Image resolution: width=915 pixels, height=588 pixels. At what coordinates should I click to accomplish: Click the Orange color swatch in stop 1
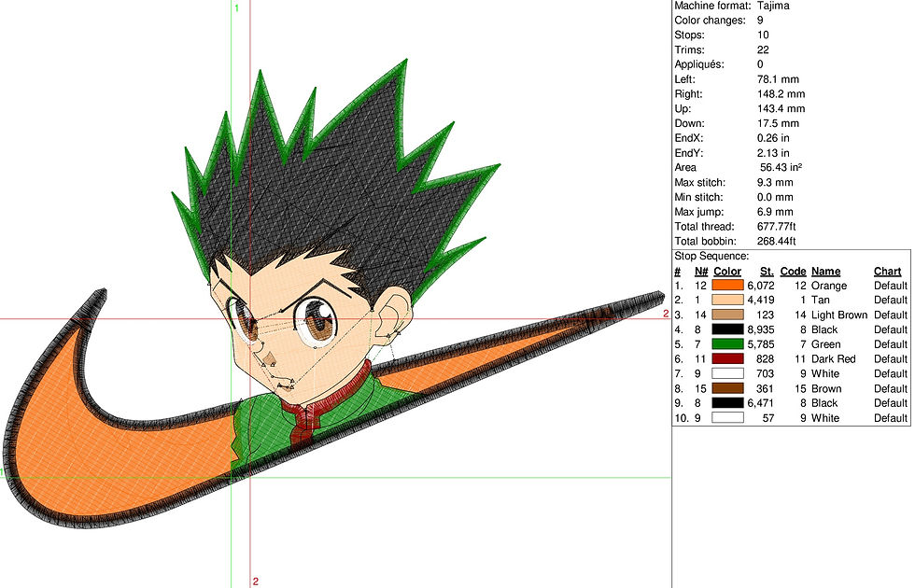point(727,286)
